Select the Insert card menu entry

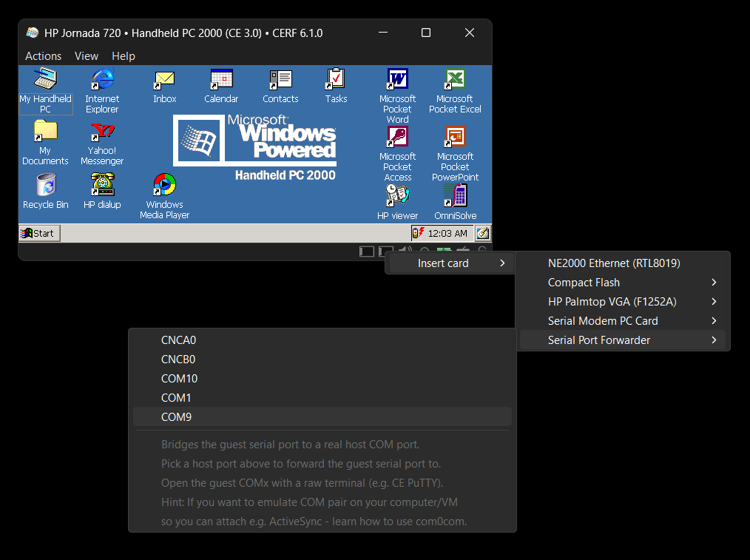(450, 263)
